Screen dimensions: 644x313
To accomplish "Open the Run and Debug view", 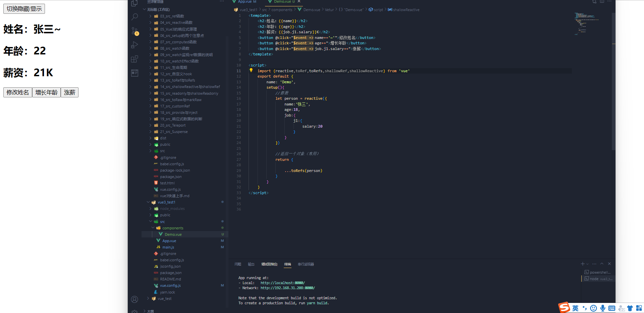I will 135,45.
